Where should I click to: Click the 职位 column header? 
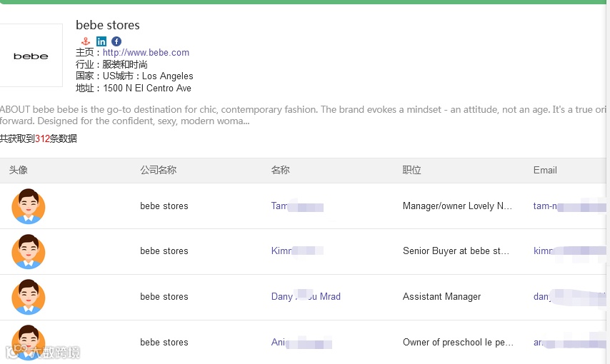(411, 171)
